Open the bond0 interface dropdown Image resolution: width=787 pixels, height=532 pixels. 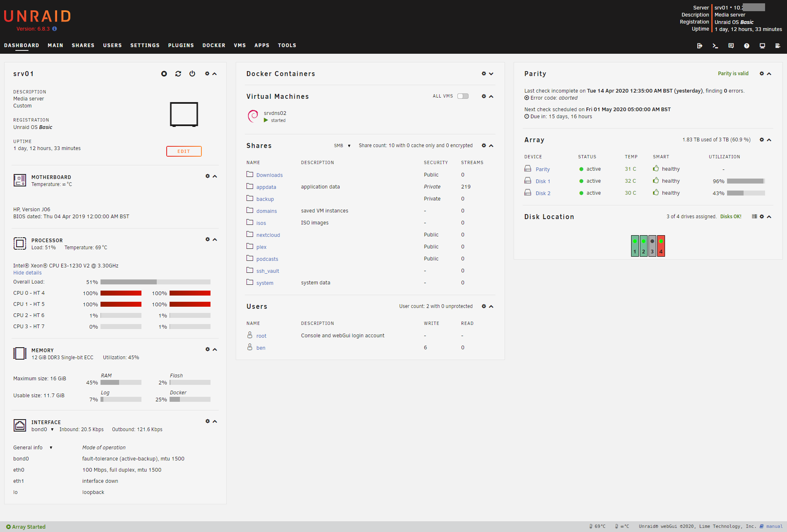[43, 429]
